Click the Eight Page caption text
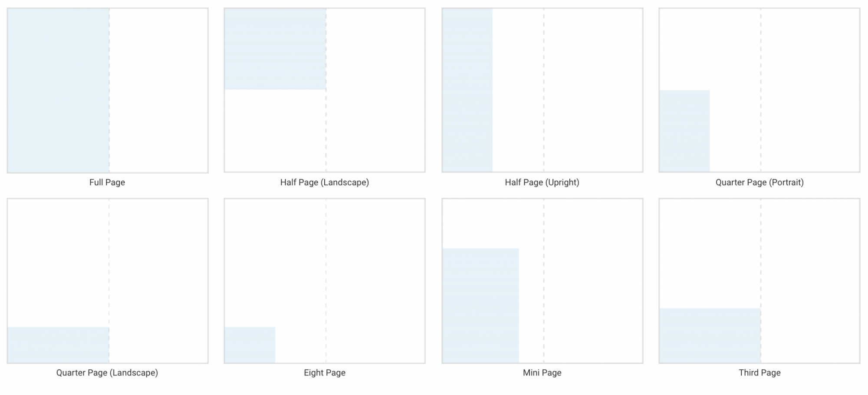This screenshot has width=868, height=395. (x=325, y=373)
